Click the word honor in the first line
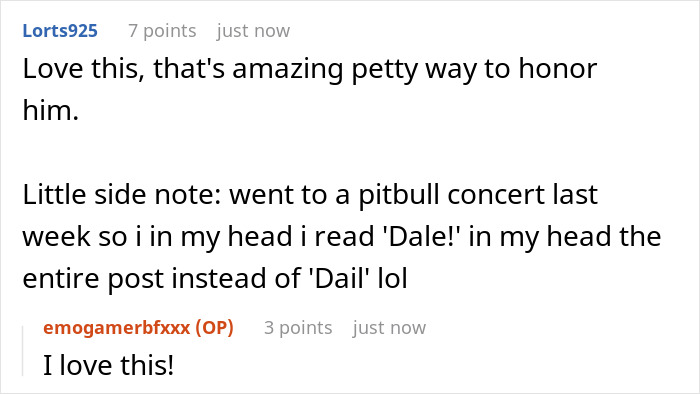Image resolution: width=700 pixels, height=394 pixels. 558,69
